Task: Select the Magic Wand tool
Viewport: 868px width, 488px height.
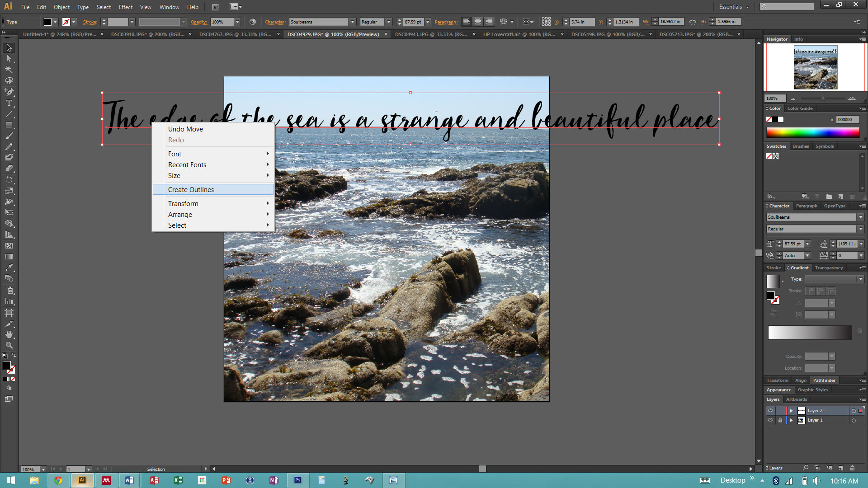Action: [9, 70]
